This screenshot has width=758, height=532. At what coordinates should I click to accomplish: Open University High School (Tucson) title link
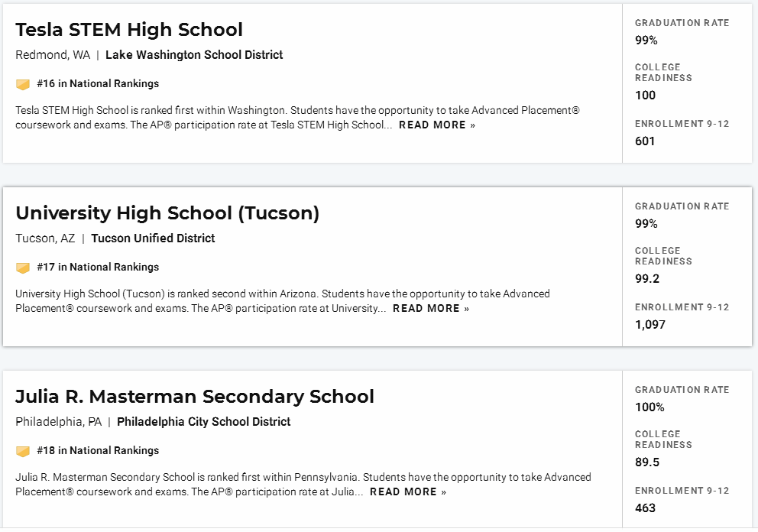click(x=167, y=212)
